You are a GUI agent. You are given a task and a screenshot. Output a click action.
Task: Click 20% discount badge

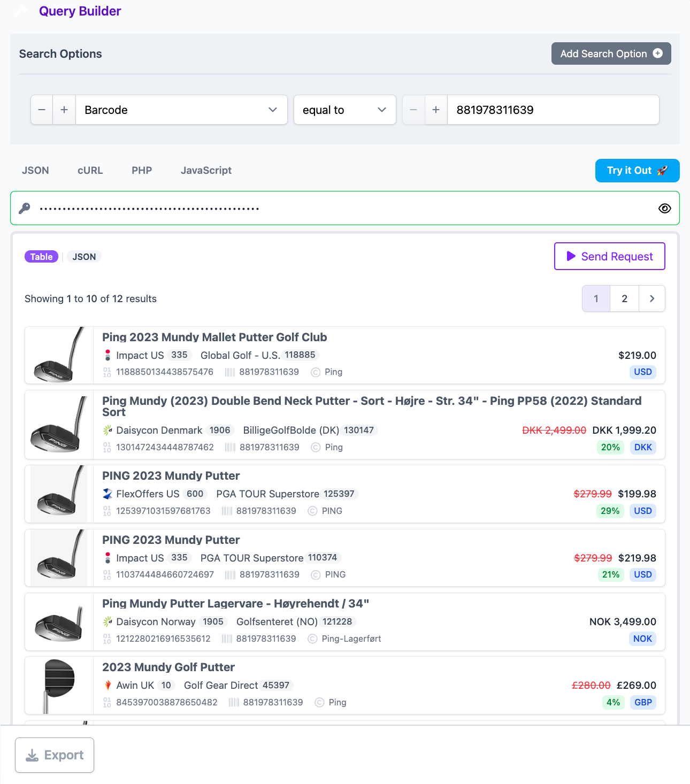610,447
